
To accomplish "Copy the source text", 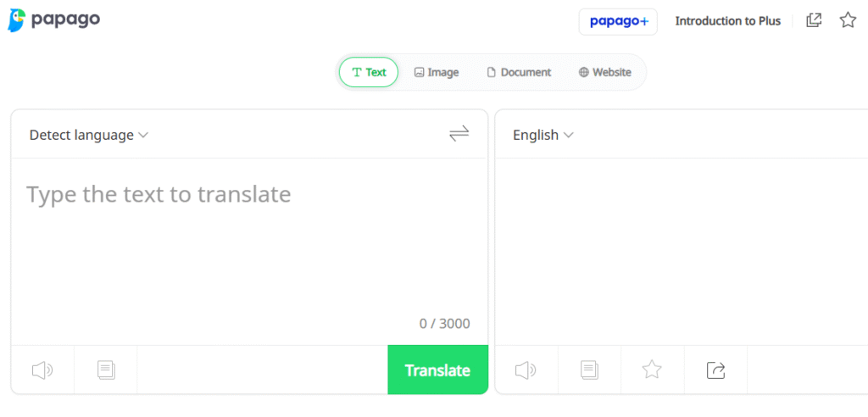I will point(106,370).
